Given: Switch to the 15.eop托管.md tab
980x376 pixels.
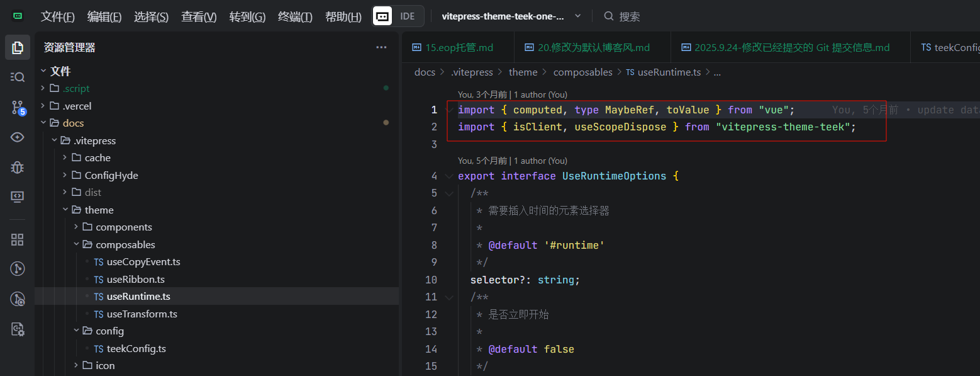Looking at the screenshot, I should click(x=453, y=48).
